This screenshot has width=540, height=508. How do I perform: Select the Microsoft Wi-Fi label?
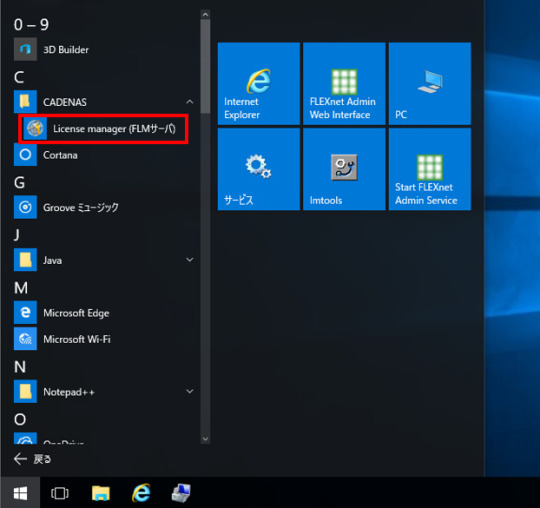(77, 339)
